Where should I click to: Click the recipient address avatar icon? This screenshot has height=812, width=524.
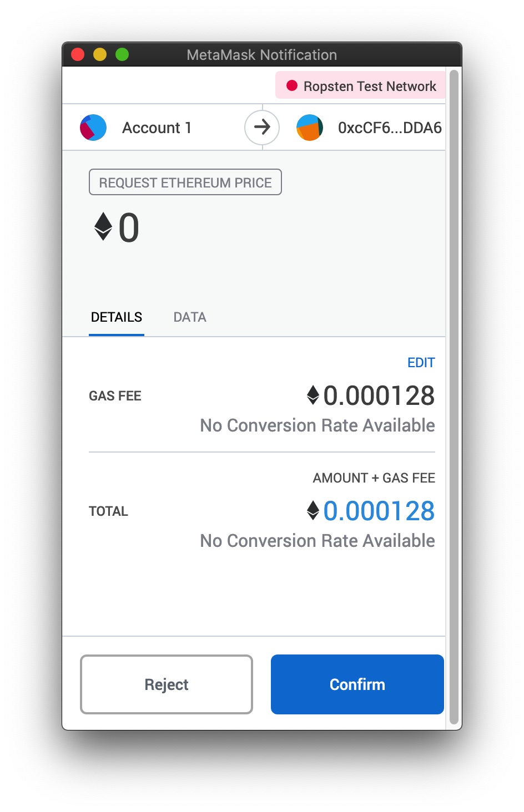tap(310, 128)
